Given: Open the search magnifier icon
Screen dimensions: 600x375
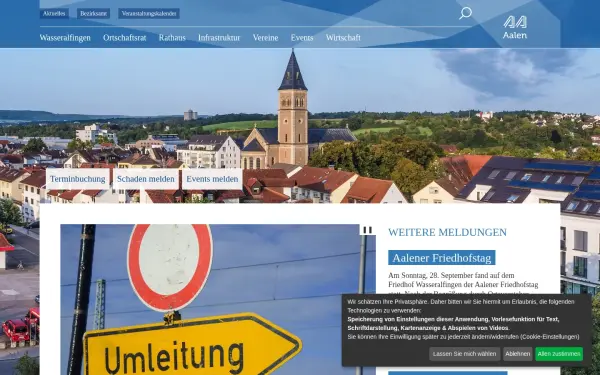Looking at the screenshot, I should (465, 13).
